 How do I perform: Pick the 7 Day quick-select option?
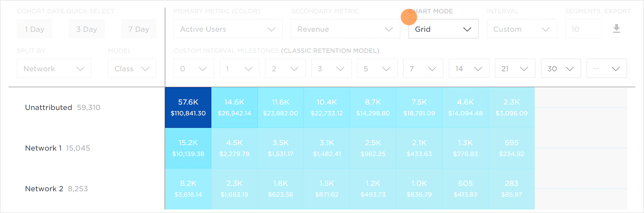(139, 29)
